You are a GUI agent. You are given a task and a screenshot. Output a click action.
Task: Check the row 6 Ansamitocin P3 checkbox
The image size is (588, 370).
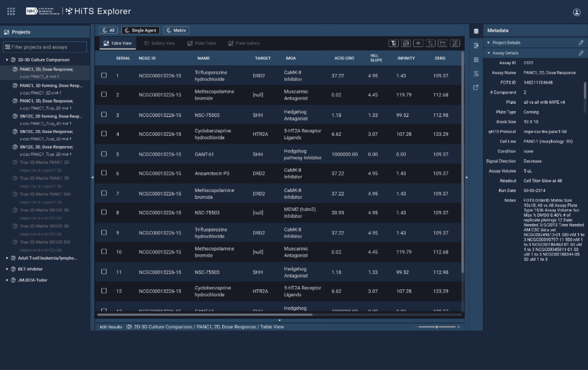pos(104,173)
